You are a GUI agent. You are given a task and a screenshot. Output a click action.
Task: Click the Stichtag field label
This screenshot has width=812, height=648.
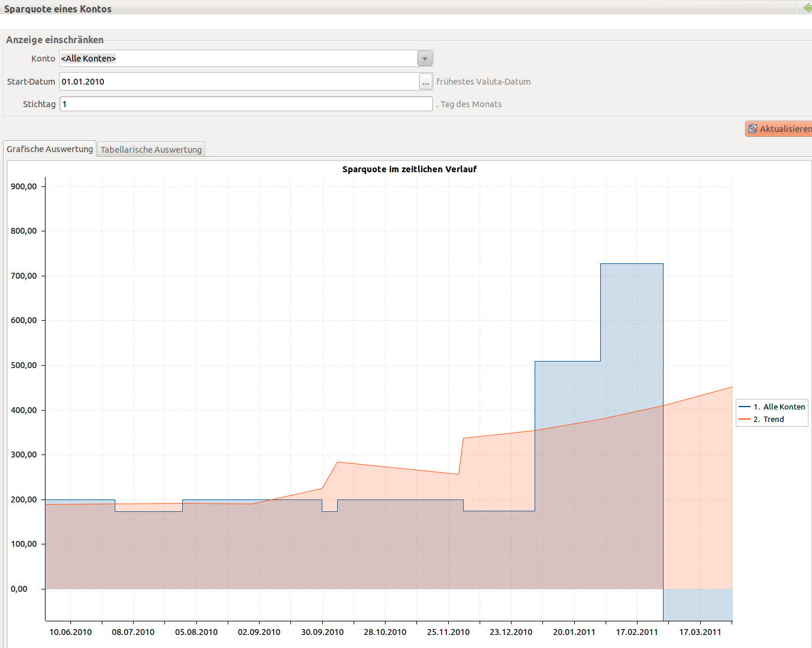click(39, 104)
